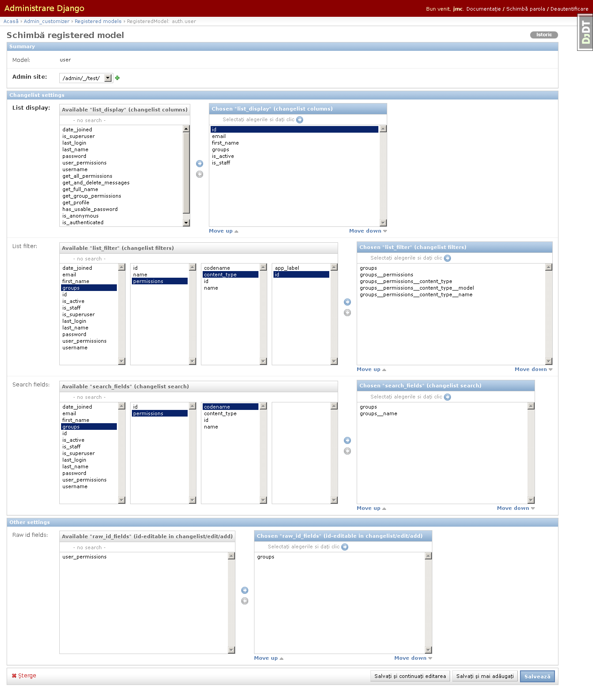Move up in chosen list_display
This screenshot has width=593, height=700.
tap(223, 231)
